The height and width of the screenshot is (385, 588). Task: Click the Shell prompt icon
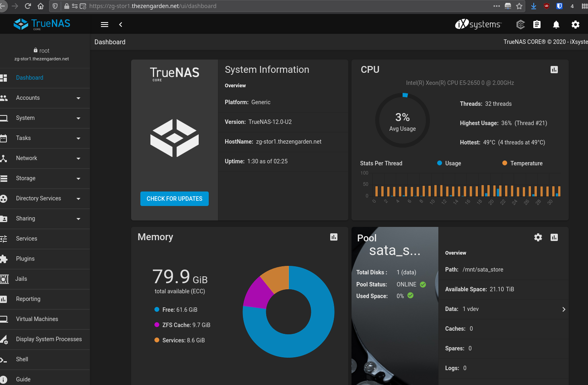tap(4, 360)
